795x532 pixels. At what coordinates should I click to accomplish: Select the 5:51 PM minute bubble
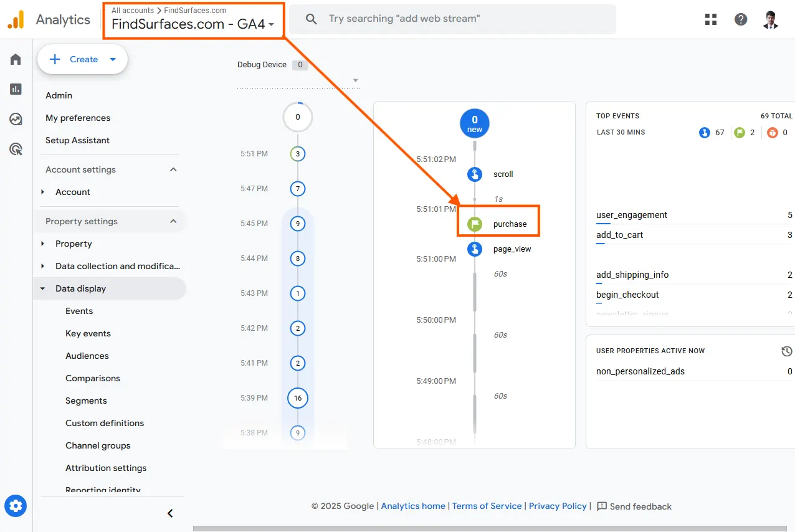point(298,154)
